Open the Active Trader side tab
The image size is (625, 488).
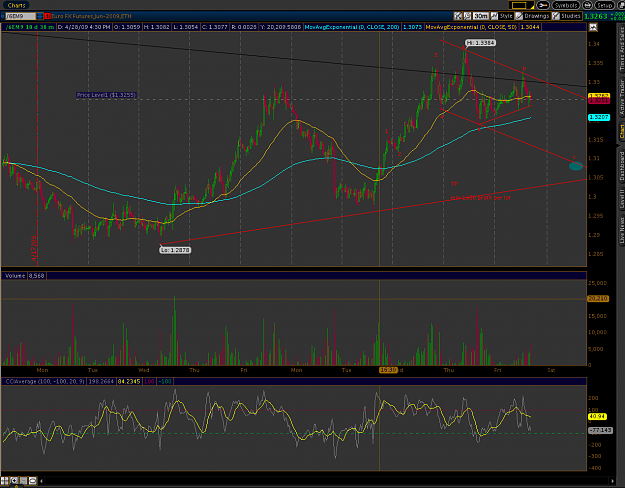(x=621, y=98)
